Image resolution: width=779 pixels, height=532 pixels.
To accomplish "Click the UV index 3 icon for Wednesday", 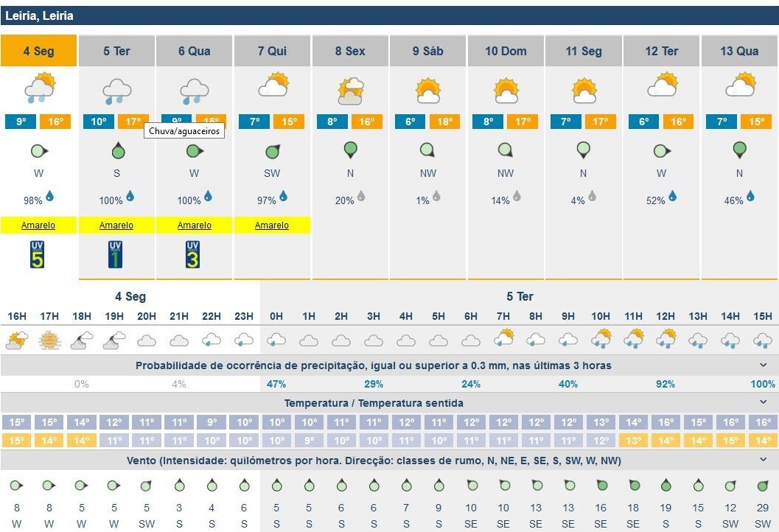I will pyautogui.click(x=193, y=254).
